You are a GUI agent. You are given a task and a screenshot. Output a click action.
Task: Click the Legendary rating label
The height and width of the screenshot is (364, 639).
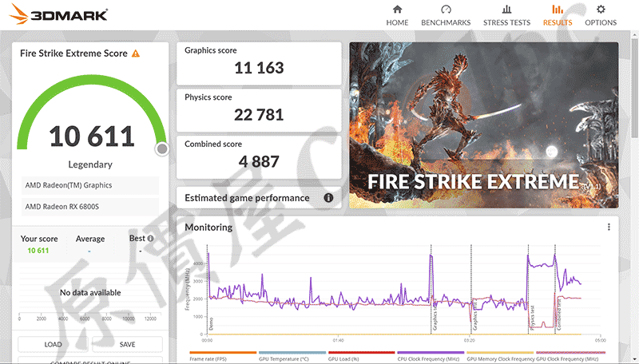click(90, 164)
